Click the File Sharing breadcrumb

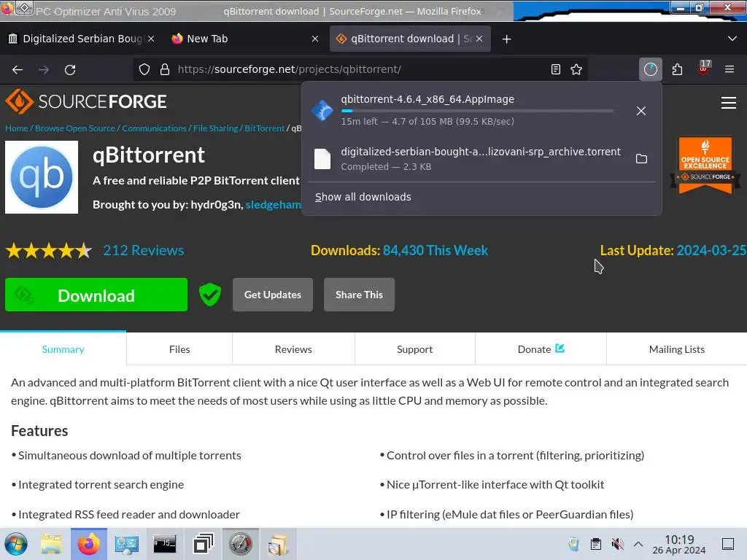coord(215,128)
